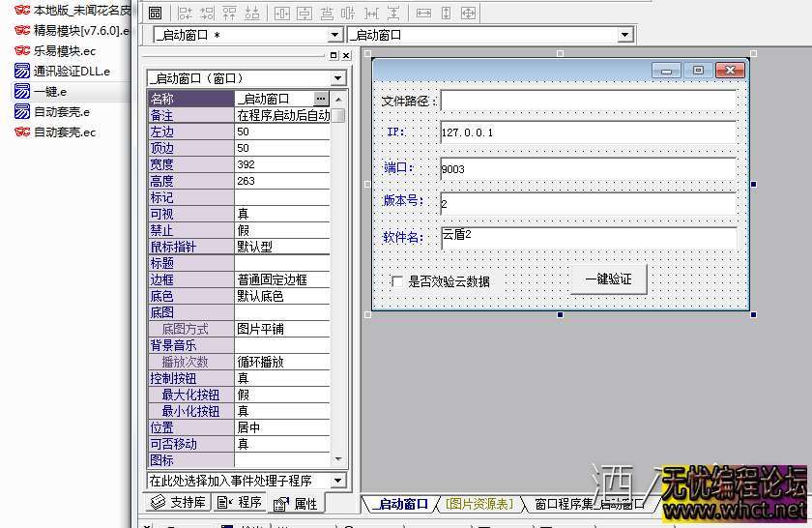Switch to the 支持库 tab
This screenshot has width=812, height=528.
click(178, 502)
